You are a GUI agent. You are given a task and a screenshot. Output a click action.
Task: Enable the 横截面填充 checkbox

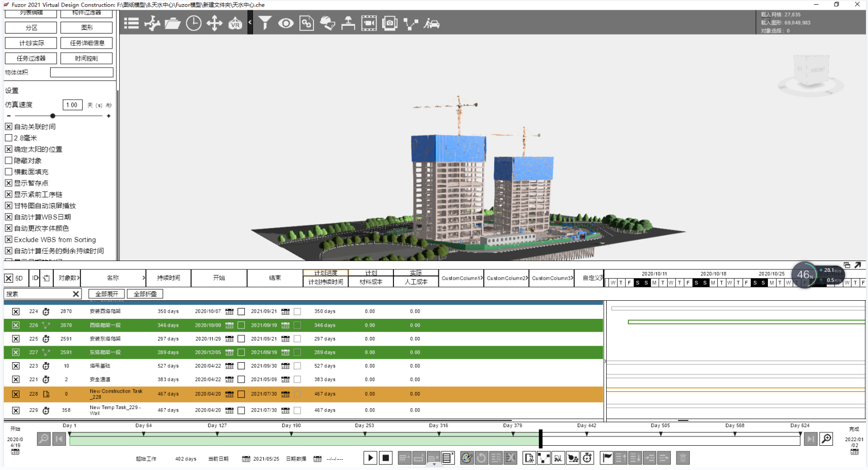[9, 172]
